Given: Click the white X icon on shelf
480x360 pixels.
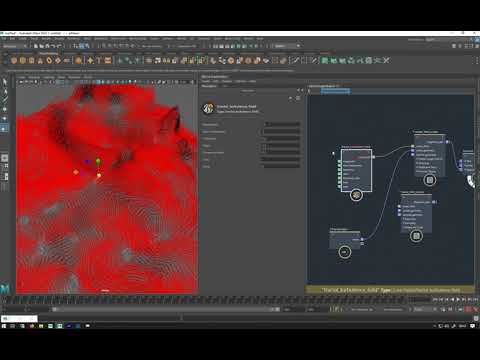Looking at the screenshot, I should (386, 60).
